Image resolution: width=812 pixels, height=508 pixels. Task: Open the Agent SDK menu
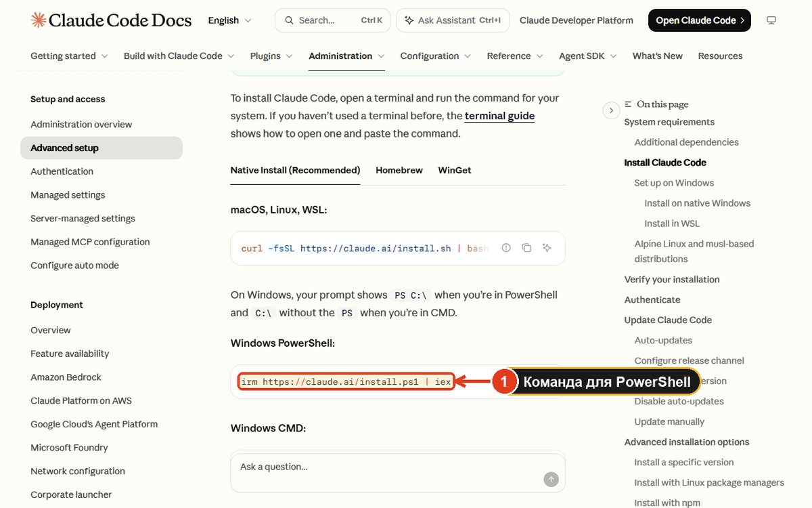coord(587,56)
